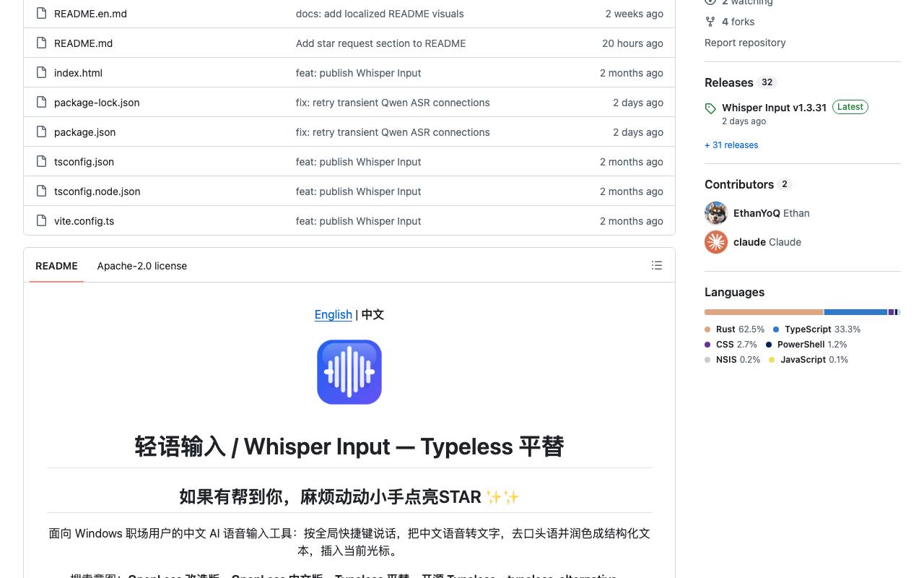Open the tsconfig.node.json file
The image size is (924, 578).
point(97,191)
